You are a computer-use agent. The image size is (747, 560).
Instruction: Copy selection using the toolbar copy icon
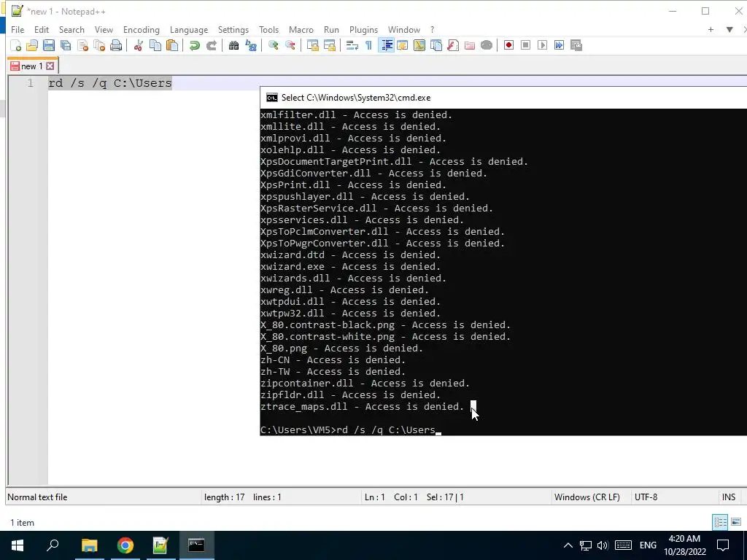pos(155,45)
